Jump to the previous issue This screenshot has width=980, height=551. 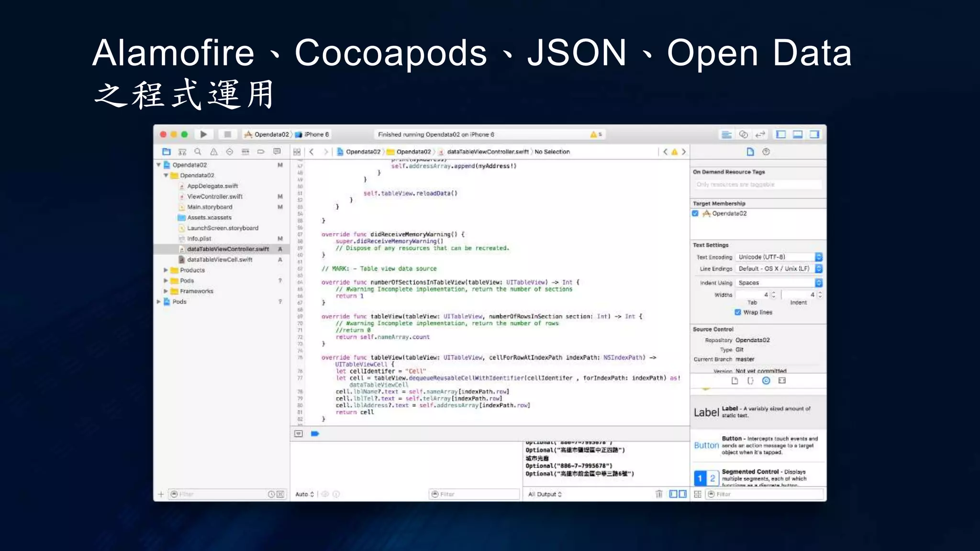tap(665, 152)
